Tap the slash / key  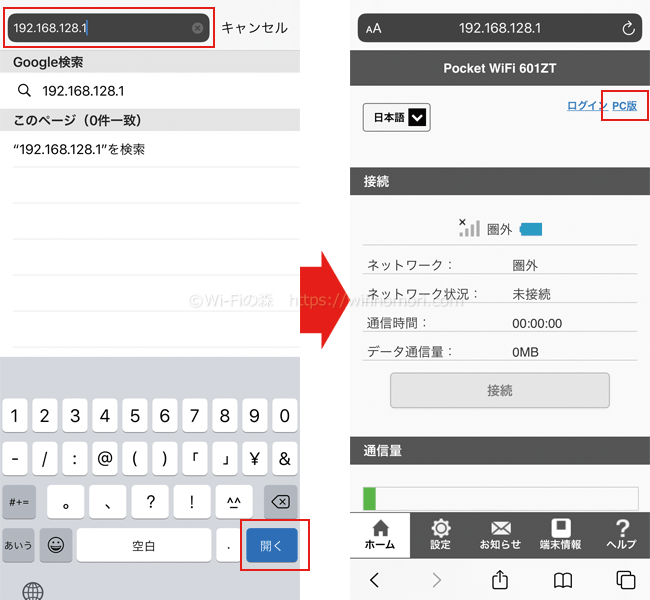(x=44, y=459)
